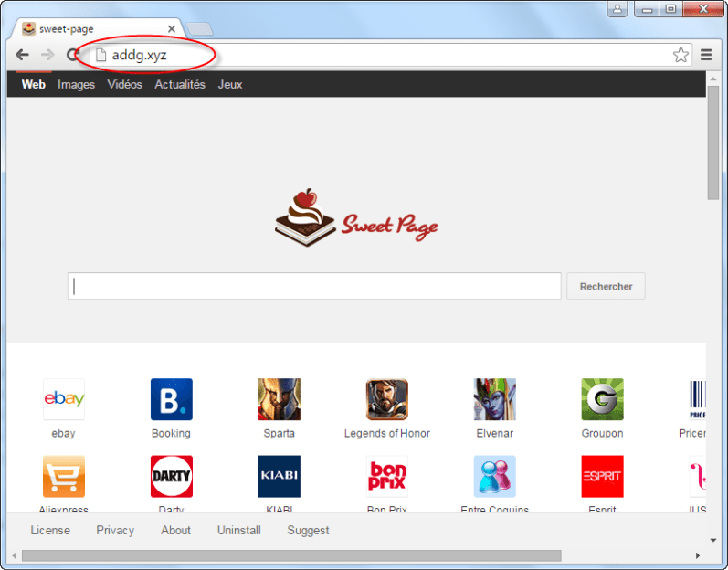Open the Aliexpress shopping cart icon

[x=64, y=476]
